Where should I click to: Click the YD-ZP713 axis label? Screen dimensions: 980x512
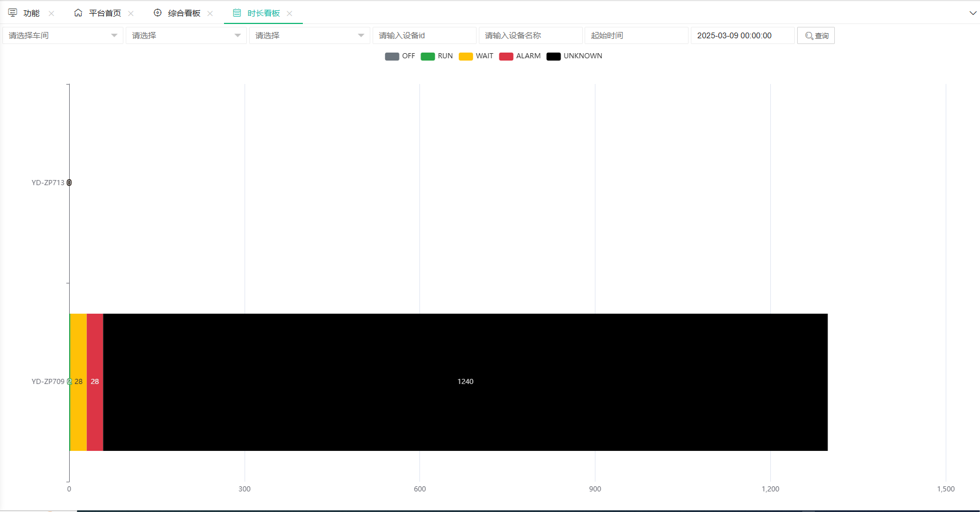click(x=48, y=183)
